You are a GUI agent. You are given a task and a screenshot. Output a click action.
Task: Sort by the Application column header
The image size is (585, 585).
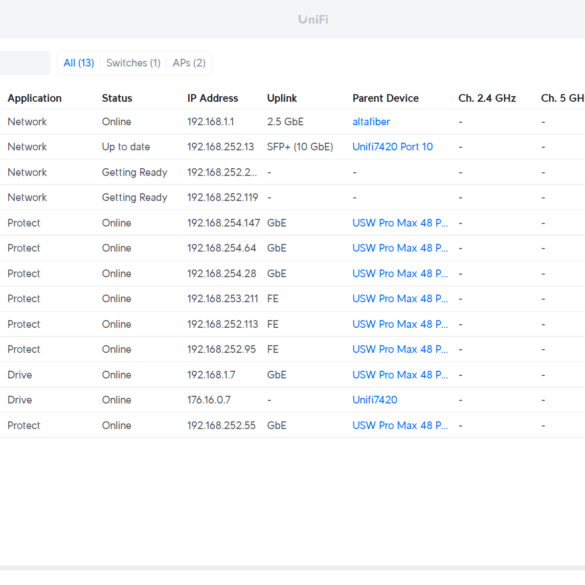point(35,98)
